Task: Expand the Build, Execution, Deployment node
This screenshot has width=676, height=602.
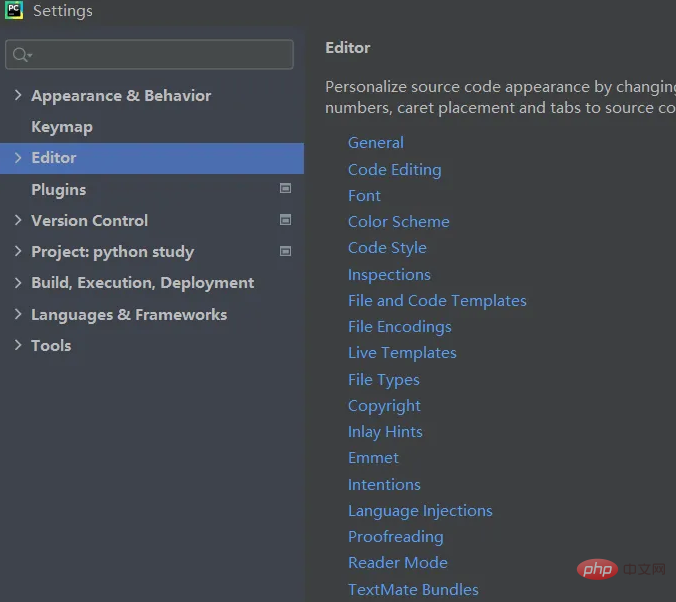Action: pyautogui.click(x=18, y=283)
